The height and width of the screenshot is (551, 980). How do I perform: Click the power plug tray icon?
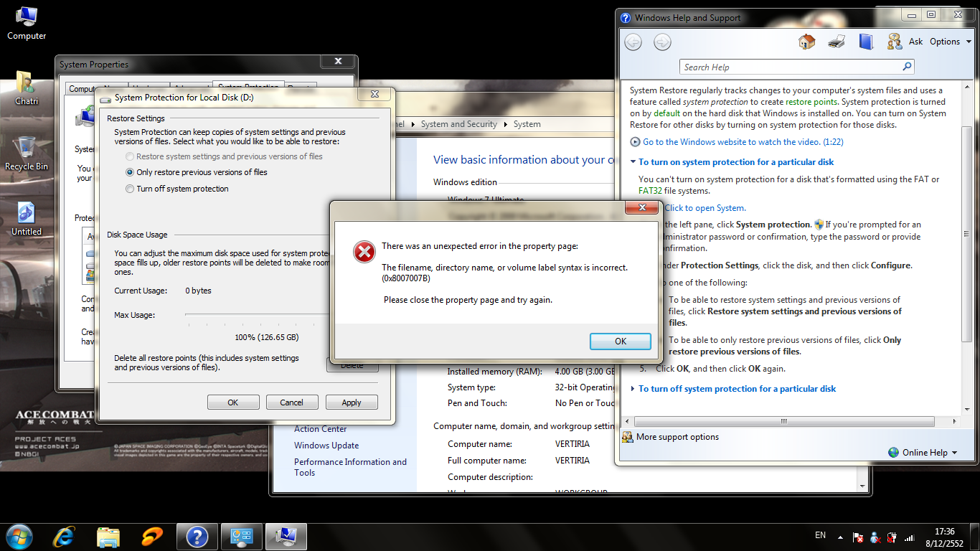click(x=892, y=537)
